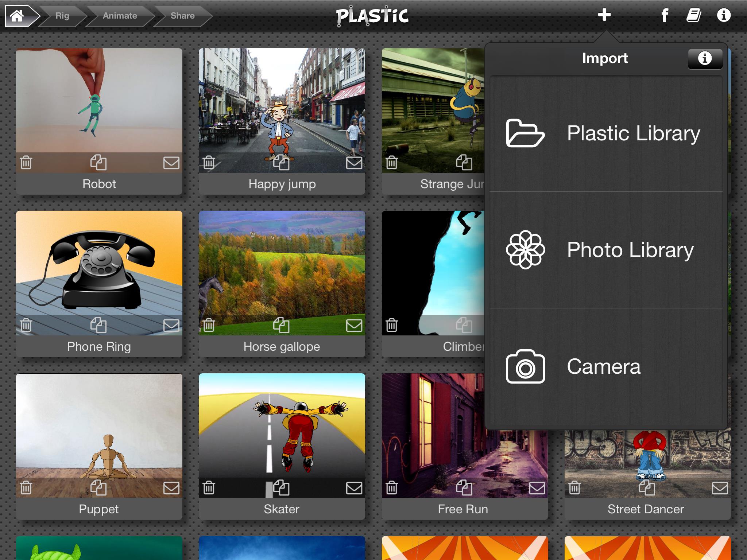The width and height of the screenshot is (747, 560).
Task: Open the Rig step
Action: (62, 16)
